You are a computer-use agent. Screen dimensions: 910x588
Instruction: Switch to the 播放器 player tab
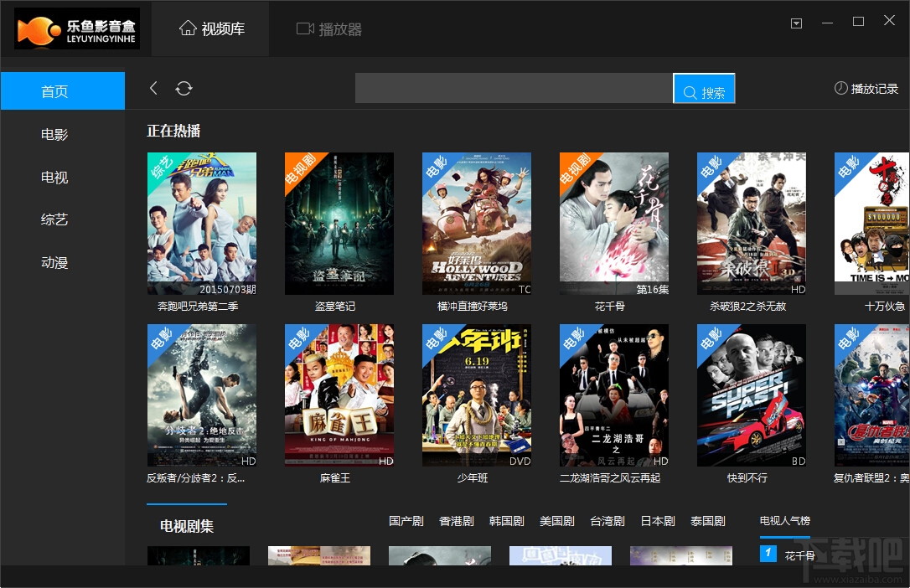tap(329, 29)
